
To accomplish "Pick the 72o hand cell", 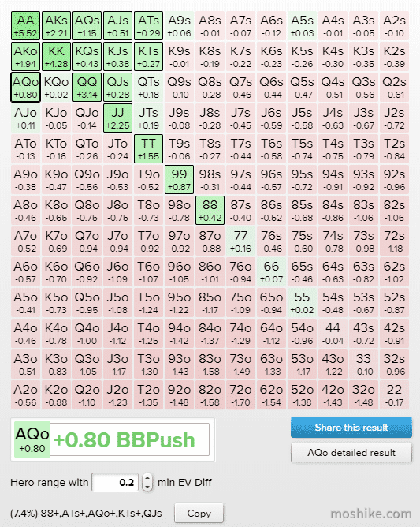I will point(240,395).
